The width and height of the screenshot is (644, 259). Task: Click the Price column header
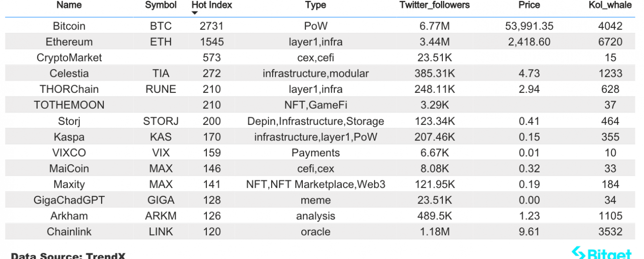[529, 5]
